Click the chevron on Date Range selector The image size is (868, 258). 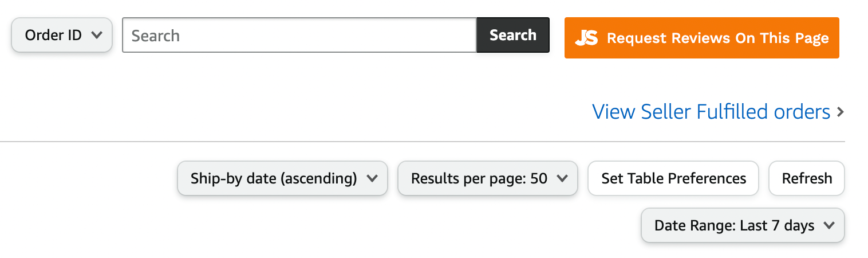[x=828, y=225]
